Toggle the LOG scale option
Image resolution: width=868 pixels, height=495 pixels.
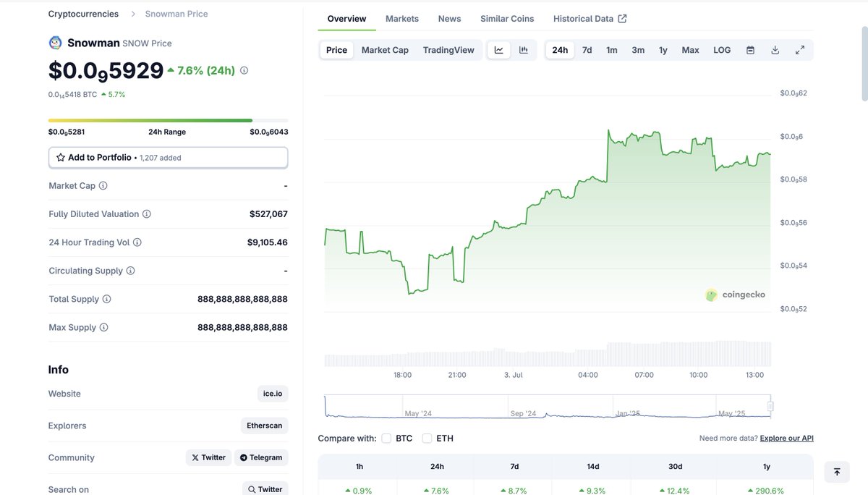[x=722, y=50]
